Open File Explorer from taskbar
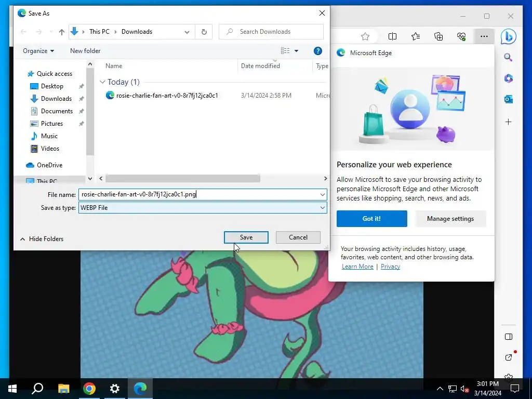 [63, 389]
